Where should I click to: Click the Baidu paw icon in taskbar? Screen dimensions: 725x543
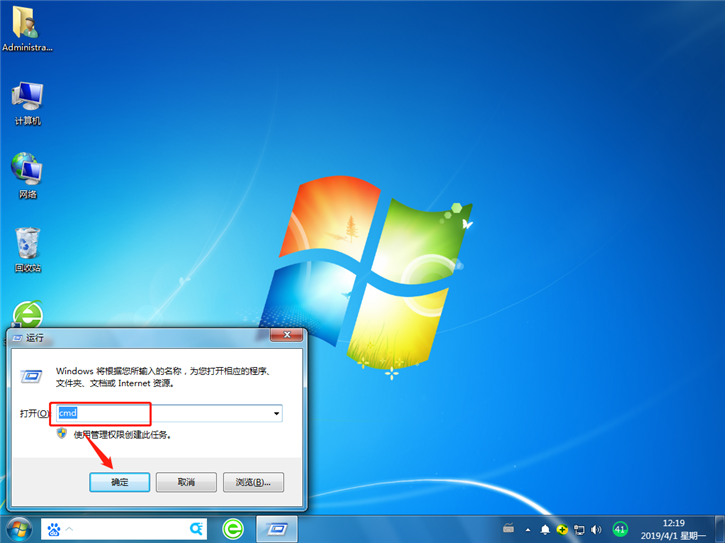point(54,528)
